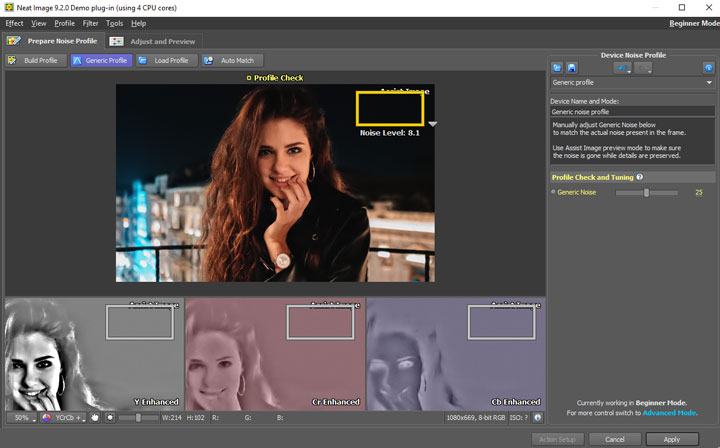Click the save profile disk icon
Screen dimensions: 720x448
coord(571,68)
